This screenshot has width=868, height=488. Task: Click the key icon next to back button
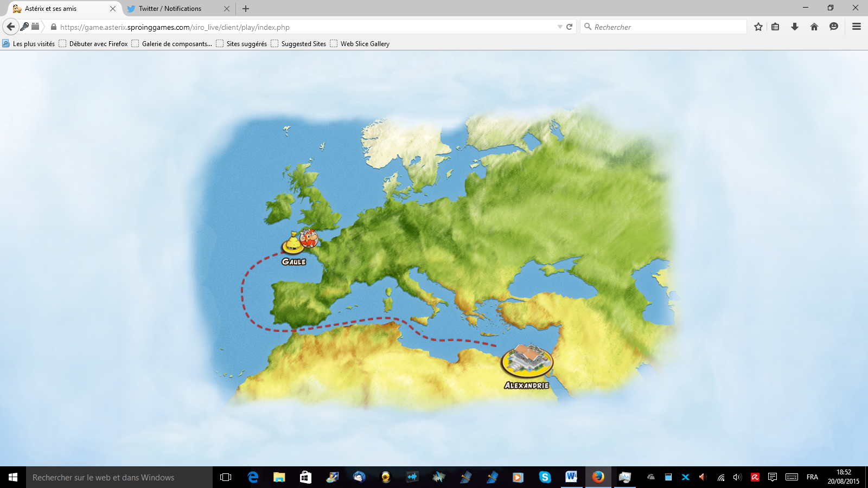[24, 26]
